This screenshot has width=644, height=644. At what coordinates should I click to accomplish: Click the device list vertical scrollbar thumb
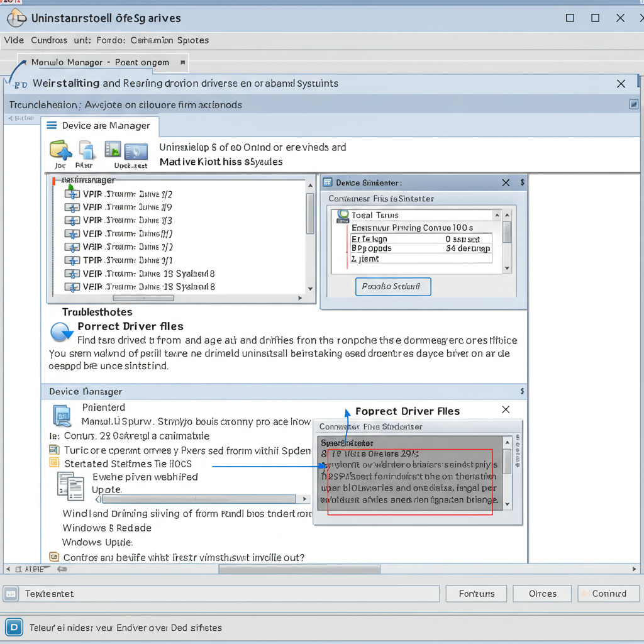tap(311, 213)
